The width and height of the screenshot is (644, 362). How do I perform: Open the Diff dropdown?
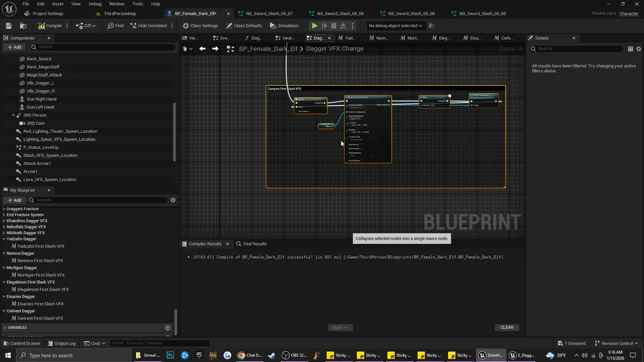tap(86, 26)
